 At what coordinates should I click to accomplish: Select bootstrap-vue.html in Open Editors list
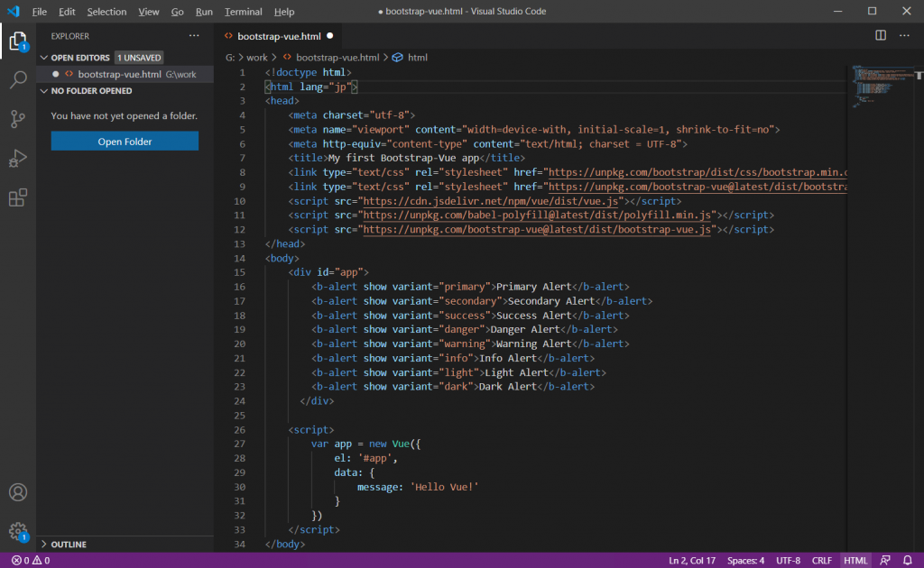click(x=125, y=74)
